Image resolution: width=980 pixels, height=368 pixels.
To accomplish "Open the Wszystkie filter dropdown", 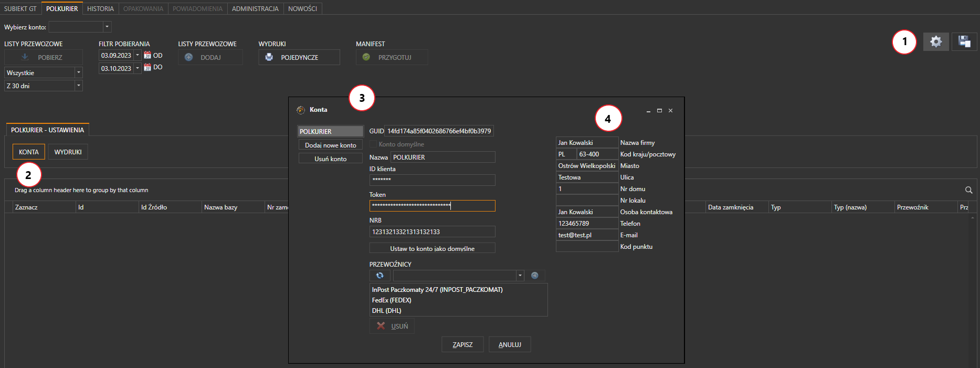I will 78,72.
